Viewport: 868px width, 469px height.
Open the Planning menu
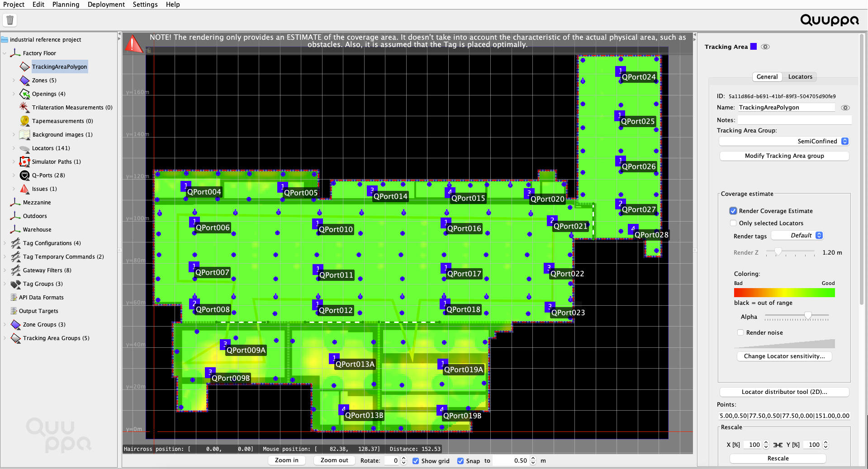(x=66, y=5)
